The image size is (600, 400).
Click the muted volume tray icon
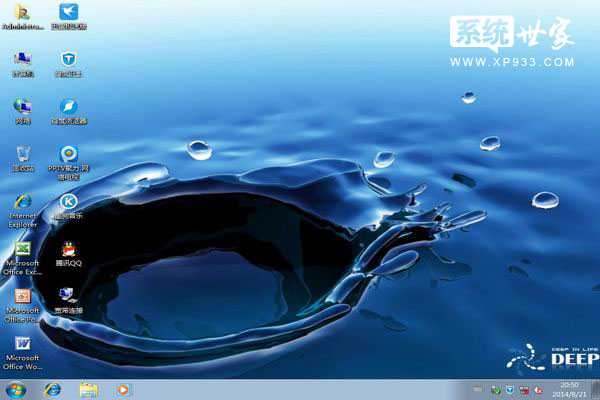(x=538, y=389)
